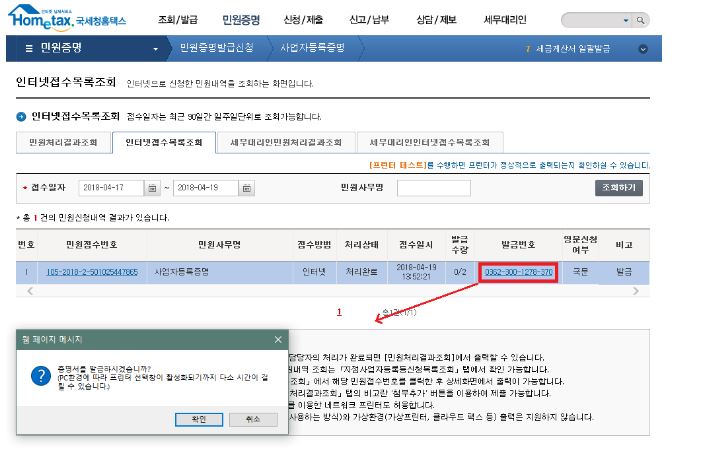Click the 민원접수번호 column header
Screen dimensions: 704x463
click(x=92, y=244)
